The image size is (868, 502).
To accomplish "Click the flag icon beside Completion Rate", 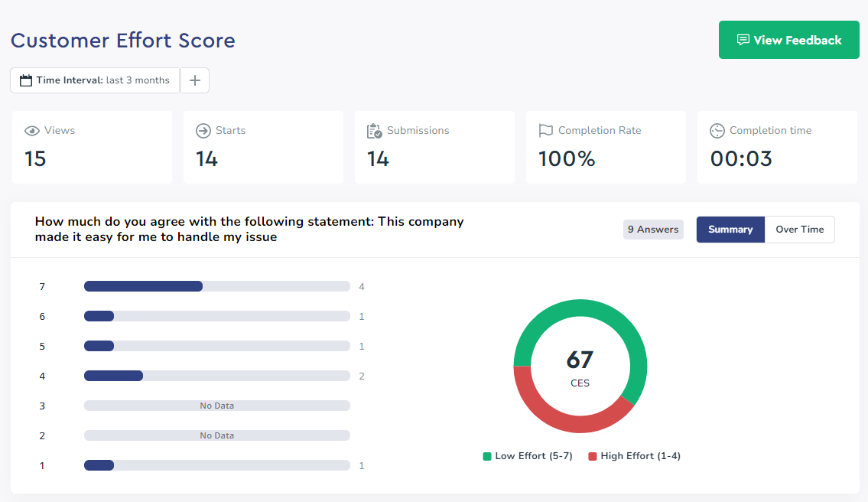I will [x=545, y=131].
